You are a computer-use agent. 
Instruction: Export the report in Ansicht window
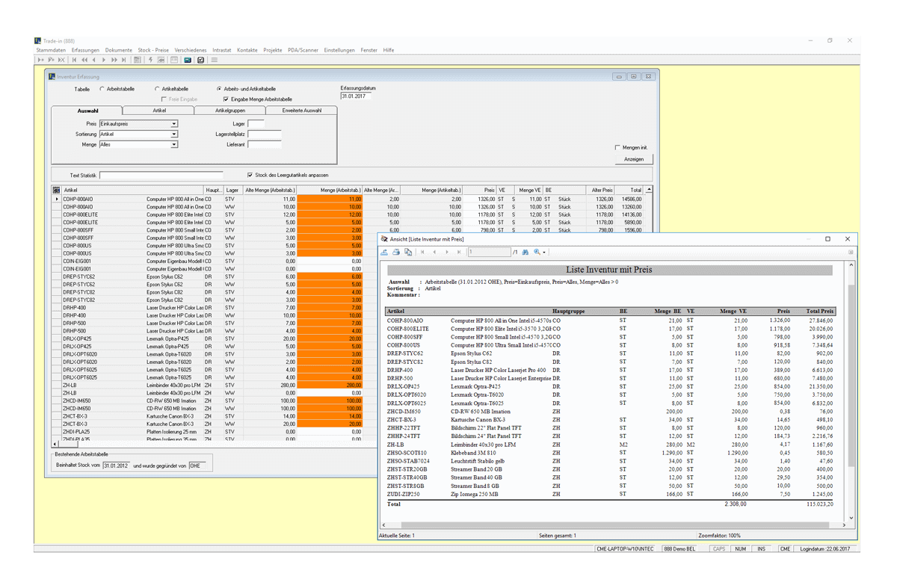pos(384,253)
